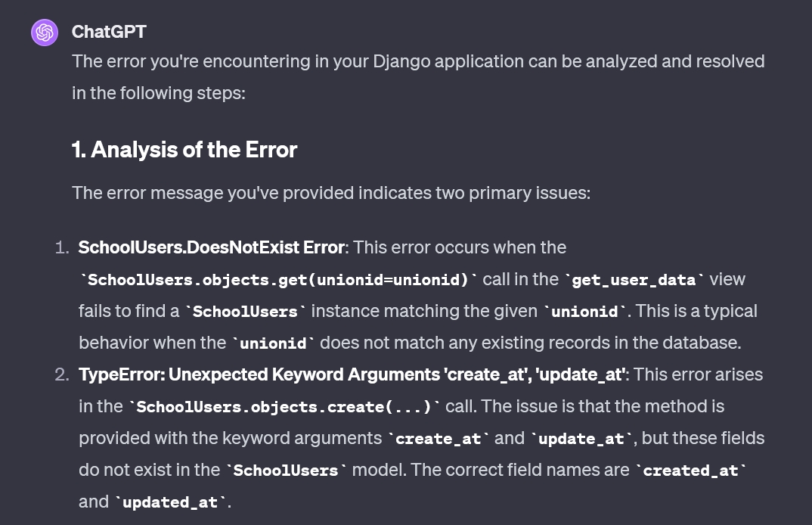Click the update_at inline code snippet
Screen dimensions: 812x525
pos(581,439)
